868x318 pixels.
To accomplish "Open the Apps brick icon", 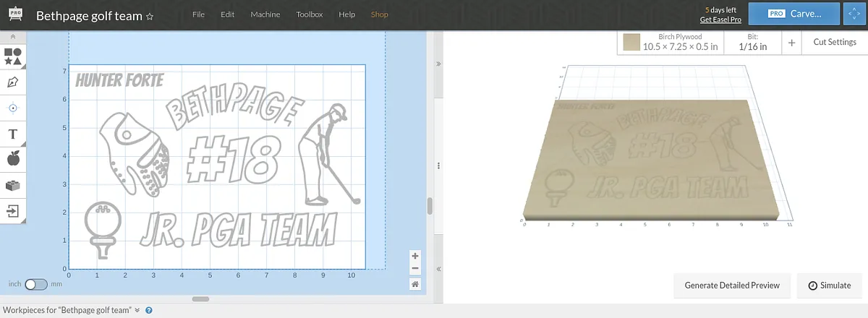I will pyautogui.click(x=12, y=185).
